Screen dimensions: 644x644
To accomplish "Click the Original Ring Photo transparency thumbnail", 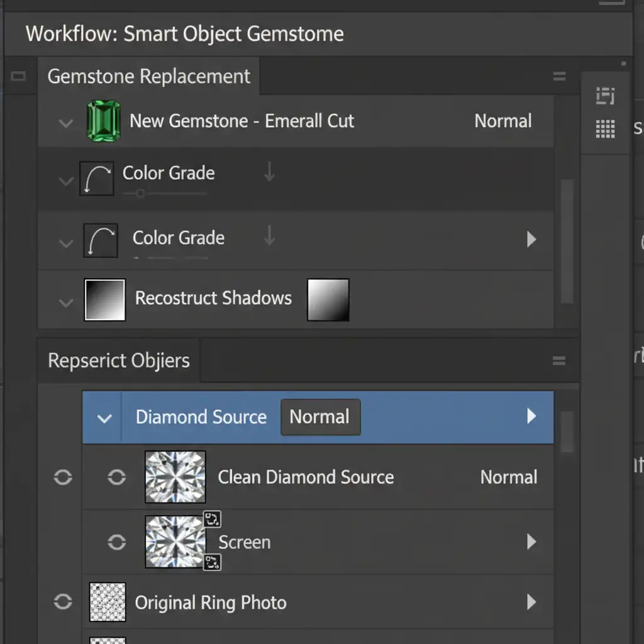I will (108, 602).
